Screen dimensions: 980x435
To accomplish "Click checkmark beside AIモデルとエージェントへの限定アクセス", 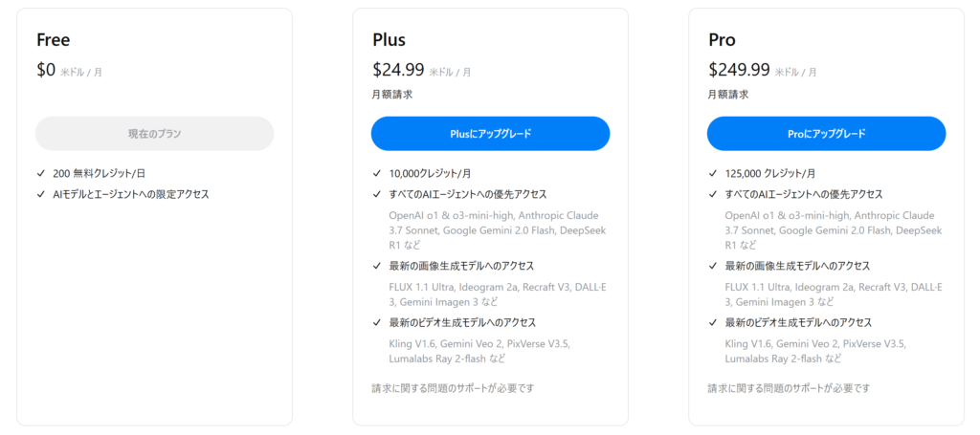I will pyautogui.click(x=40, y=194).
